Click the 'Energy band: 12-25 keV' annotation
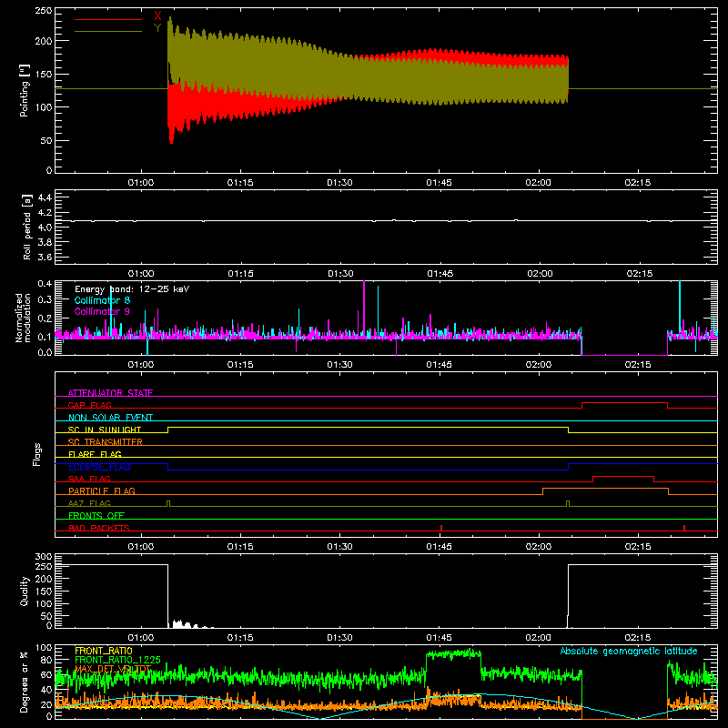Image resolution: width=728 pixels, height=728 pixels. point(132,289)
